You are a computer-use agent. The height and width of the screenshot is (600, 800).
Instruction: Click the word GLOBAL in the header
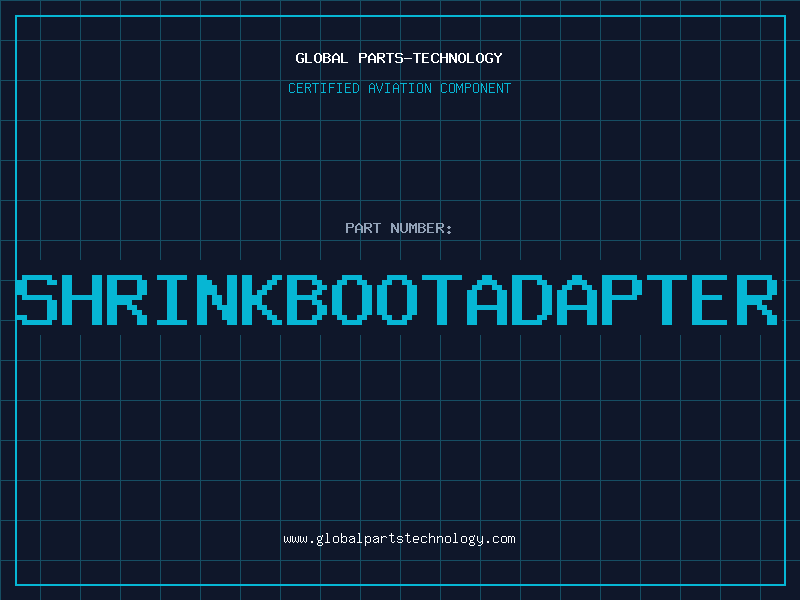tap(322, 58)
